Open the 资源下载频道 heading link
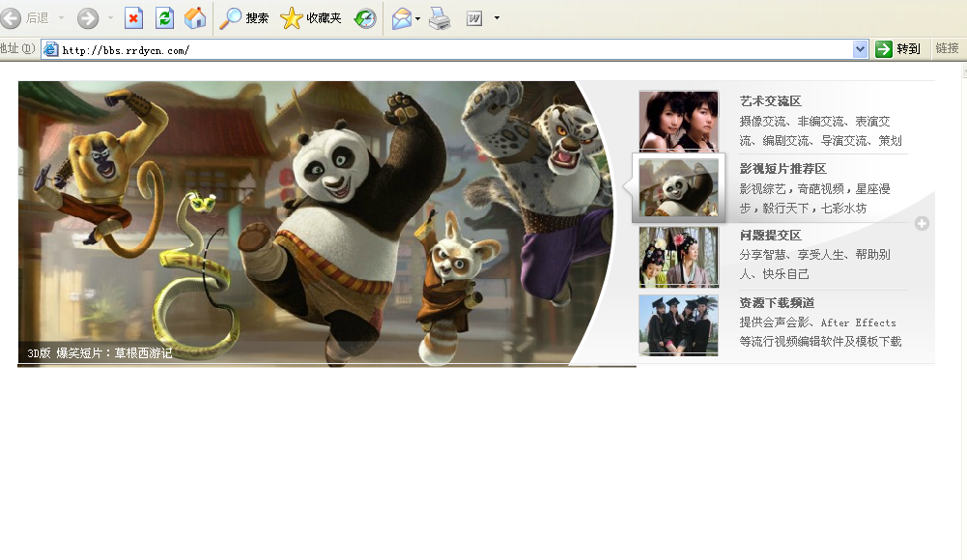This screenshot has width=967, height=560. click(777, 303)
